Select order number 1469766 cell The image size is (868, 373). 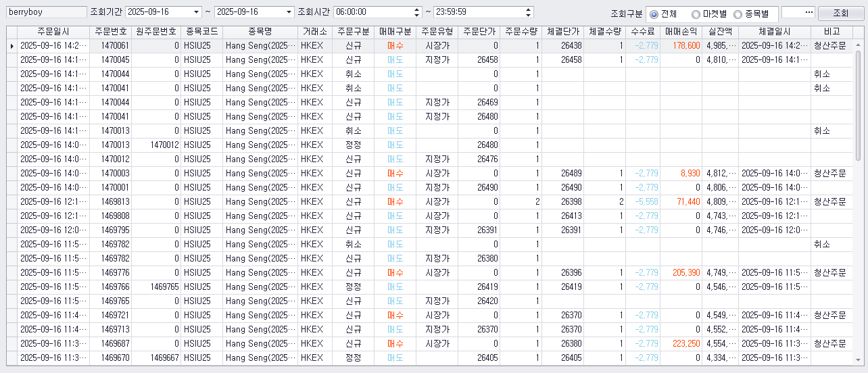click(x=111, y=287)
